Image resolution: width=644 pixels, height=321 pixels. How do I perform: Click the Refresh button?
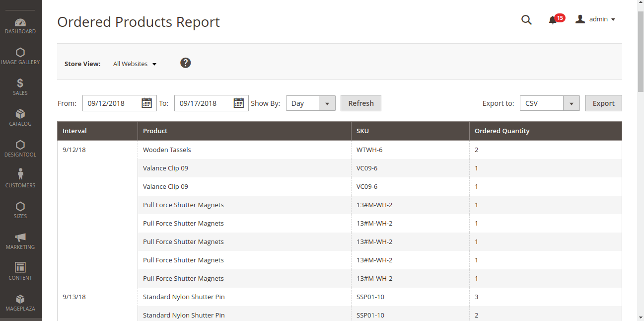(x=360, y=103)
